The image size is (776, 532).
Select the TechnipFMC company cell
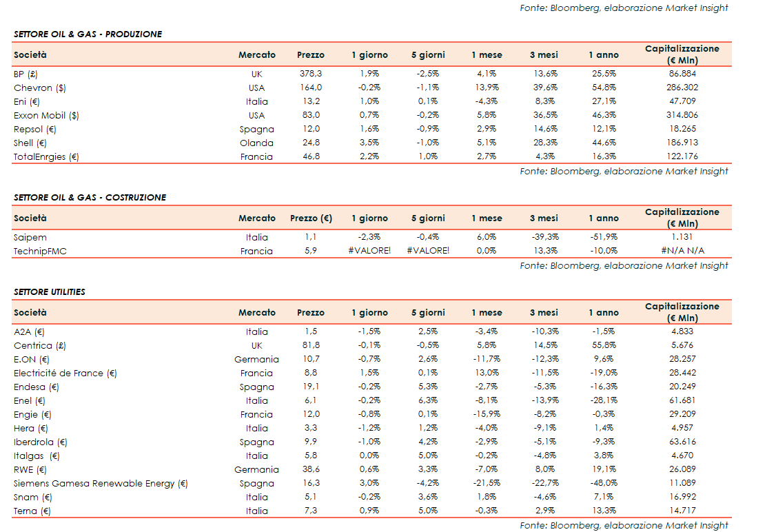click(41, 251)
